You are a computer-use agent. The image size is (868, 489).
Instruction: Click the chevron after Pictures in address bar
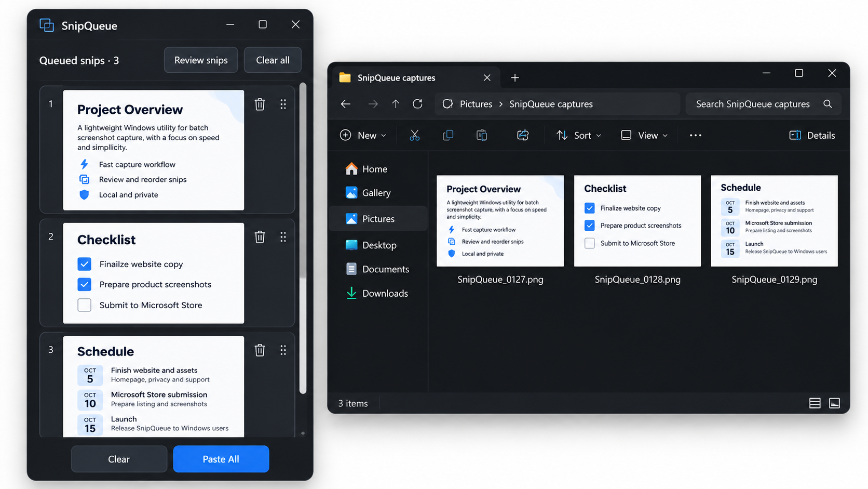pos(501,104)
